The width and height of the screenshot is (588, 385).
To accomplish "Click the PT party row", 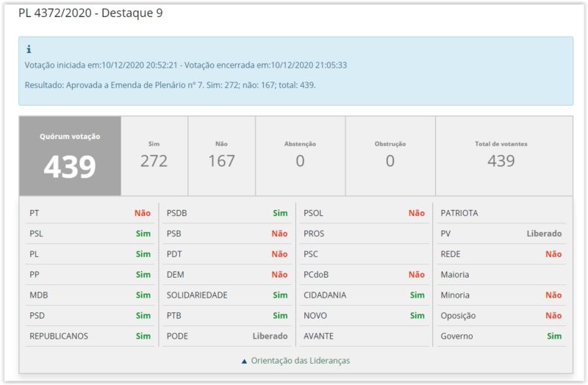I will point(90,213).
